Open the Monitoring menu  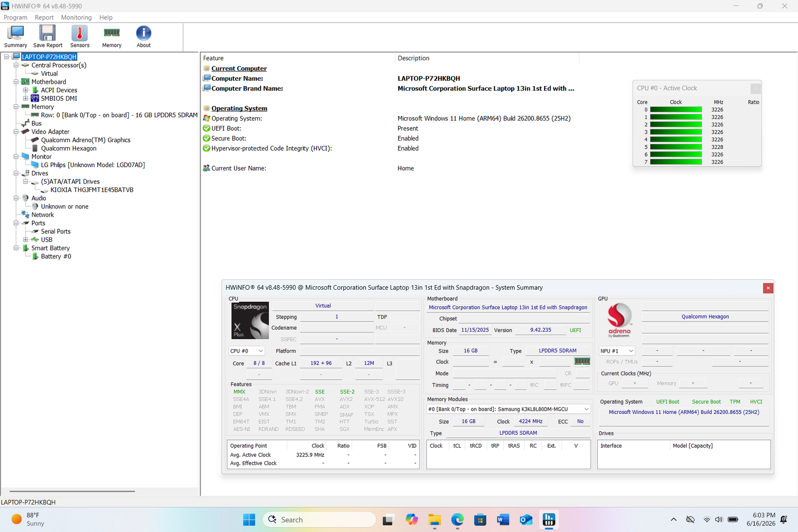[x=76, y=17]
